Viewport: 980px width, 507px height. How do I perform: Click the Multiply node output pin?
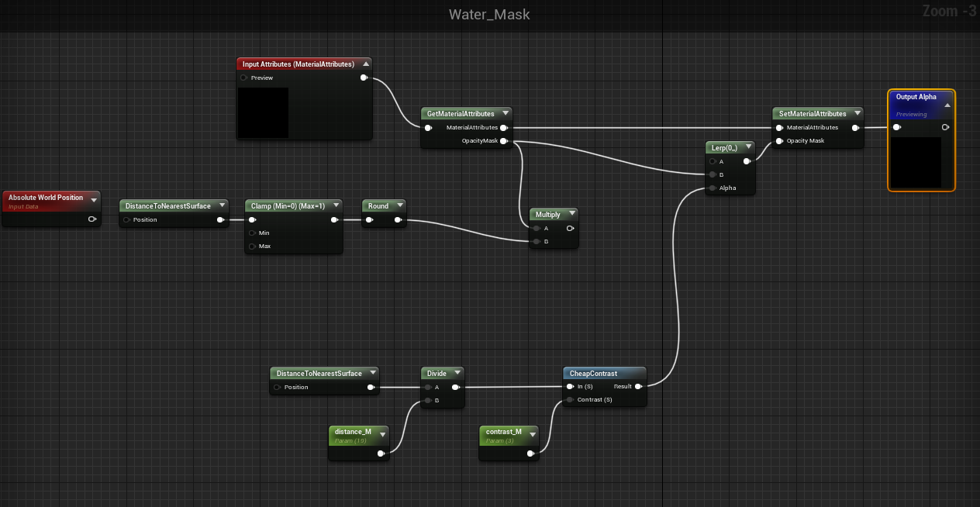tap(570, 228)
